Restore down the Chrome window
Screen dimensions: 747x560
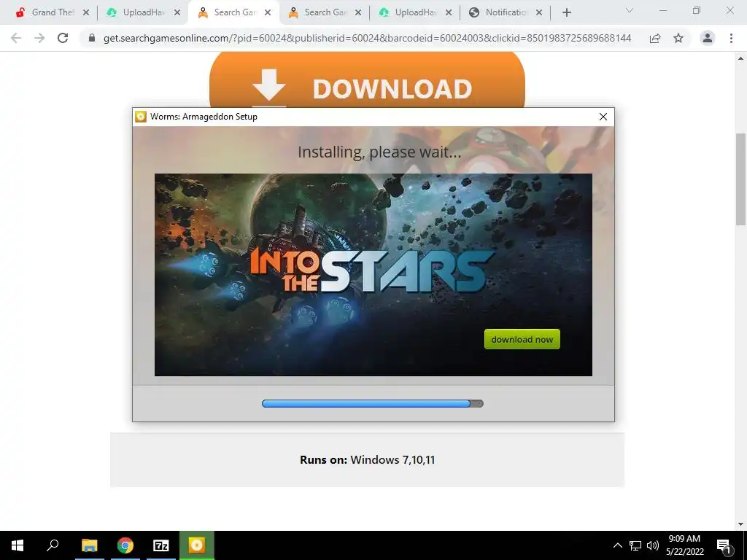697,10
